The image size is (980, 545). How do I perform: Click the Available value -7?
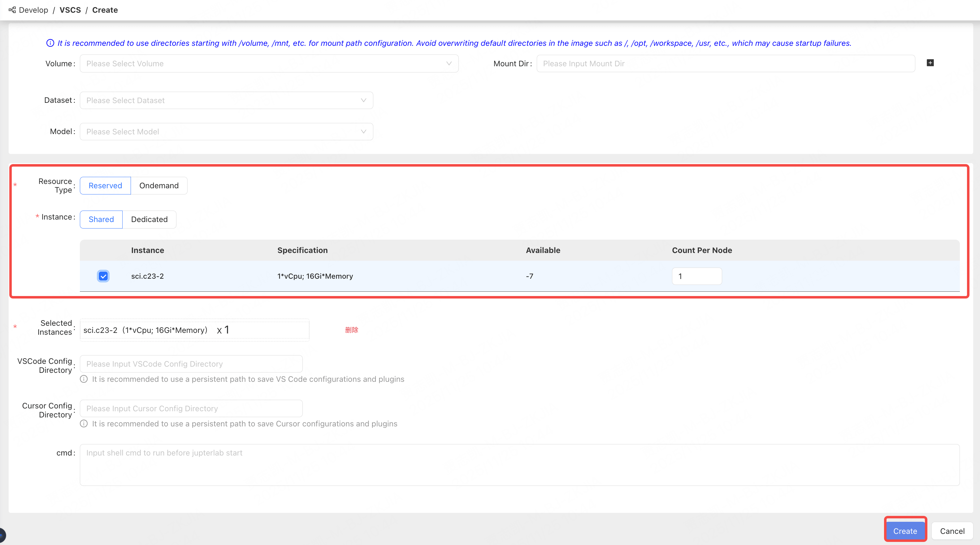pos(530,276)
